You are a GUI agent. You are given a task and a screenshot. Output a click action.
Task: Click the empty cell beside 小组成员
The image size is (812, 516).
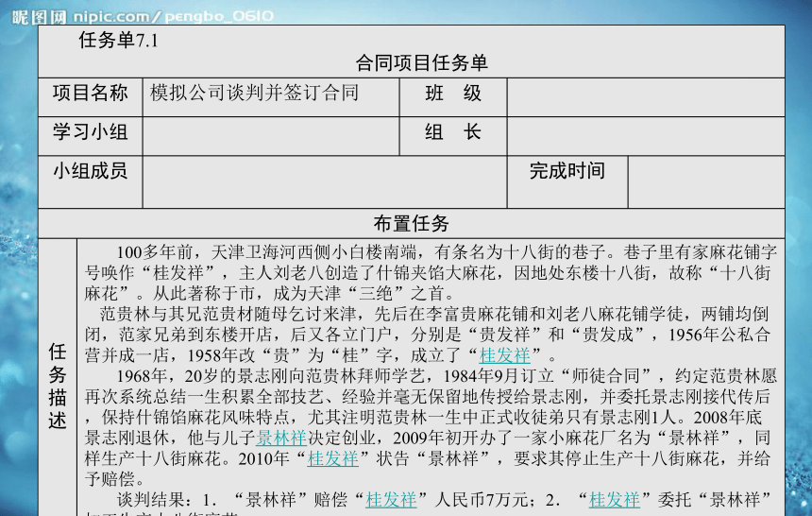325,182
